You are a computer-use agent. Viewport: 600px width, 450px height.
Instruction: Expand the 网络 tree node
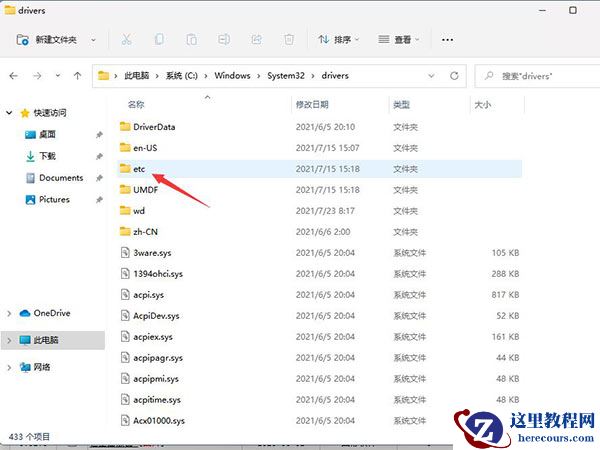click(x=9, y=367)
